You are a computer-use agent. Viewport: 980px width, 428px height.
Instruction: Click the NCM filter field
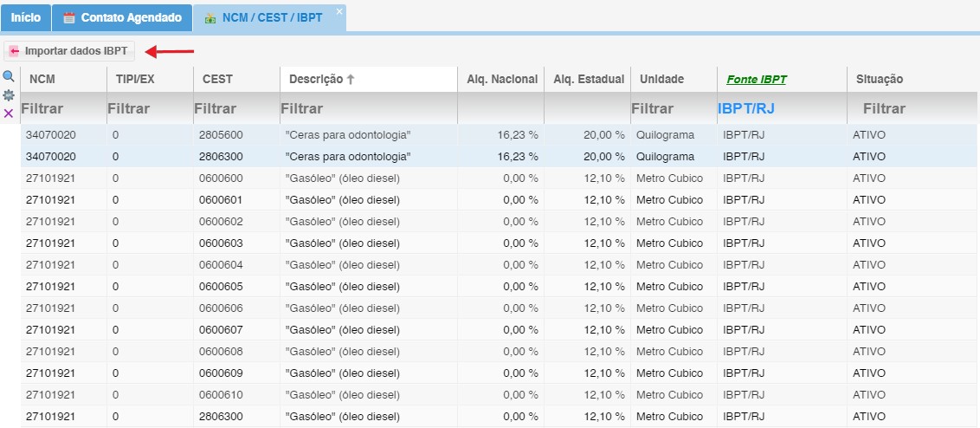click(63, 108)
